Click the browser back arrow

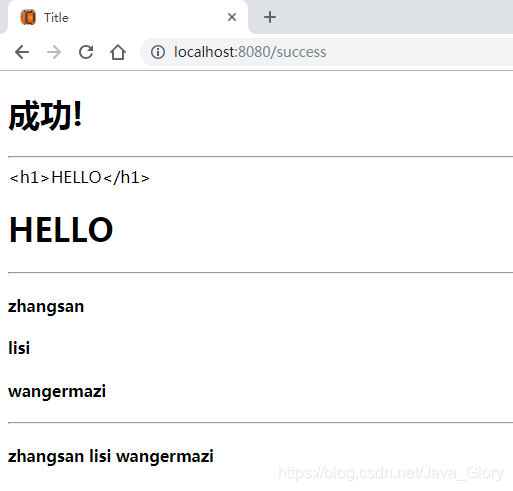[x=22, y=52]
